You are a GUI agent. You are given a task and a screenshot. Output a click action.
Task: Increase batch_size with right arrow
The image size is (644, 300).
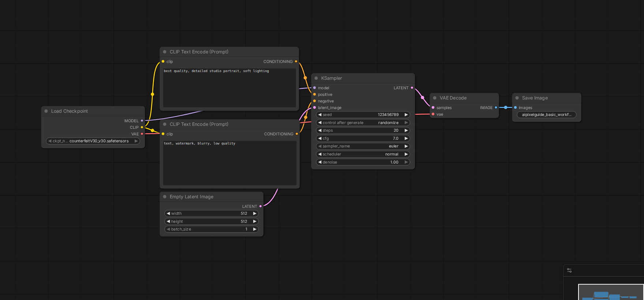pyautogui.click(x=255, y=229)
